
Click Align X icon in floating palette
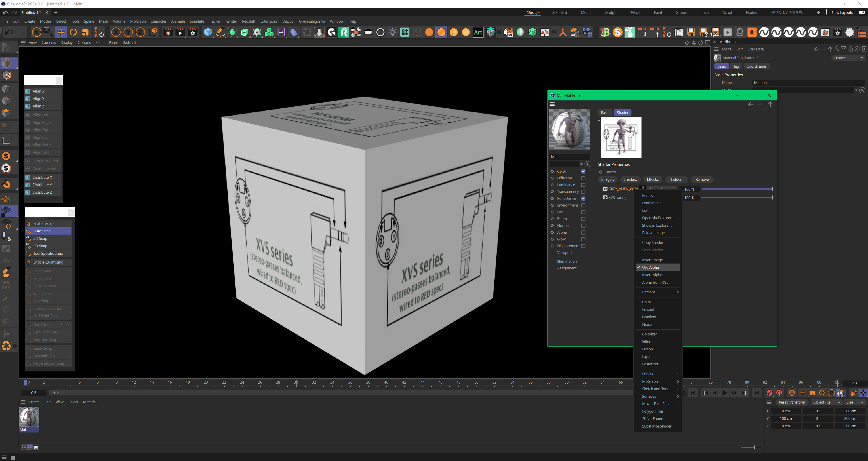(x=28, y=91)
